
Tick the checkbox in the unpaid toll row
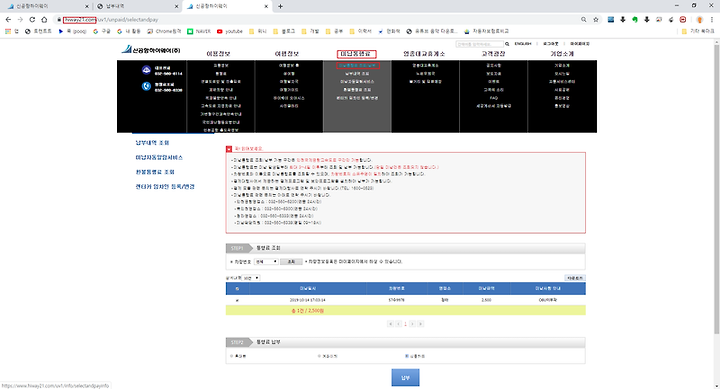(237, 300)
